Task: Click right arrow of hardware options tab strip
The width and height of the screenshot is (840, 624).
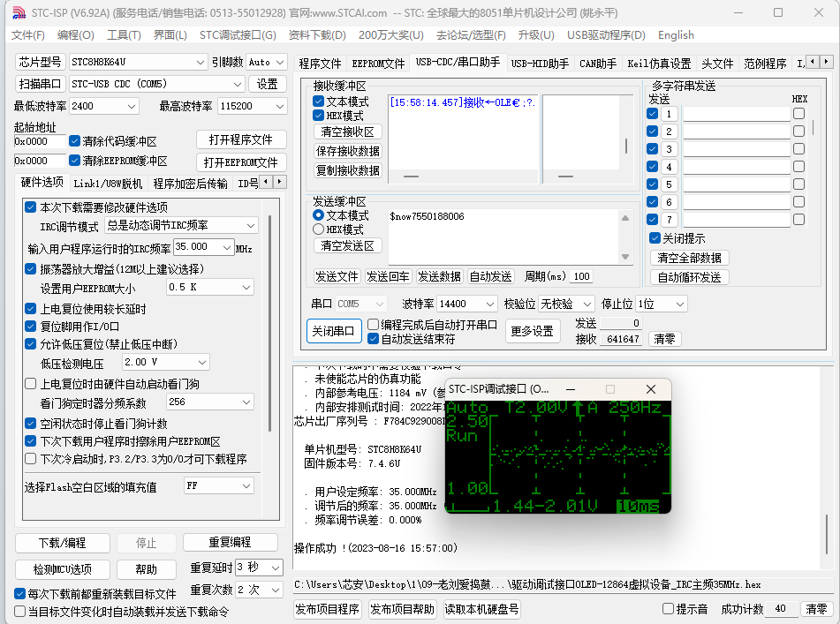Action: coord(280,182)
